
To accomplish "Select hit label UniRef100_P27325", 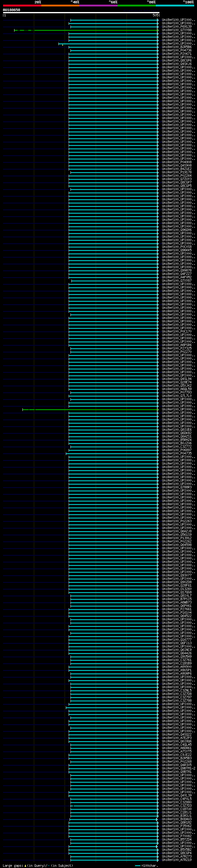I will (177, 348).
